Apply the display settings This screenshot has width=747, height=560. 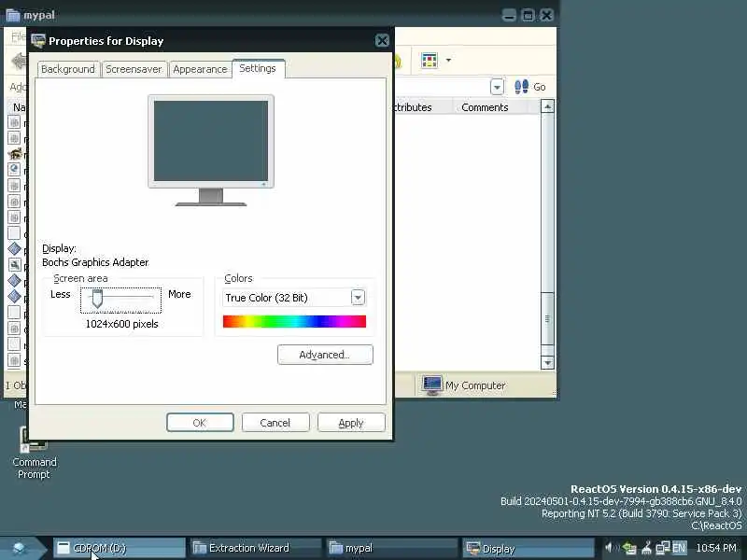pos(351,423)
